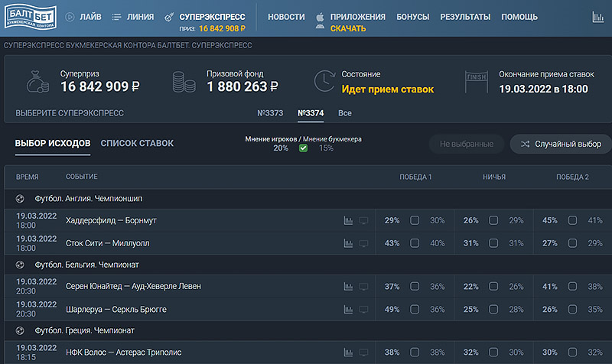Viewport: 612px width, 364px height.
Task: Open the Приложения menu item
Action: [358, 17]
